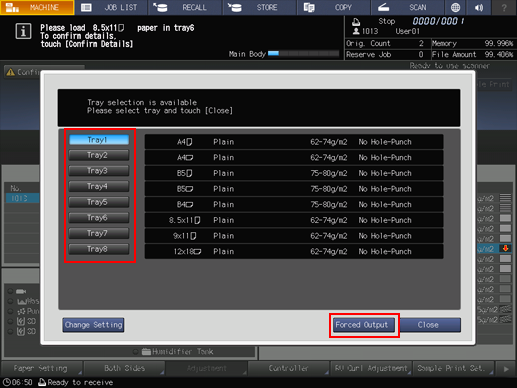Image resolution: width=517 pixels, height=388 pixels.
Task: Open the SCAN tab
Action: coord(407,7)
